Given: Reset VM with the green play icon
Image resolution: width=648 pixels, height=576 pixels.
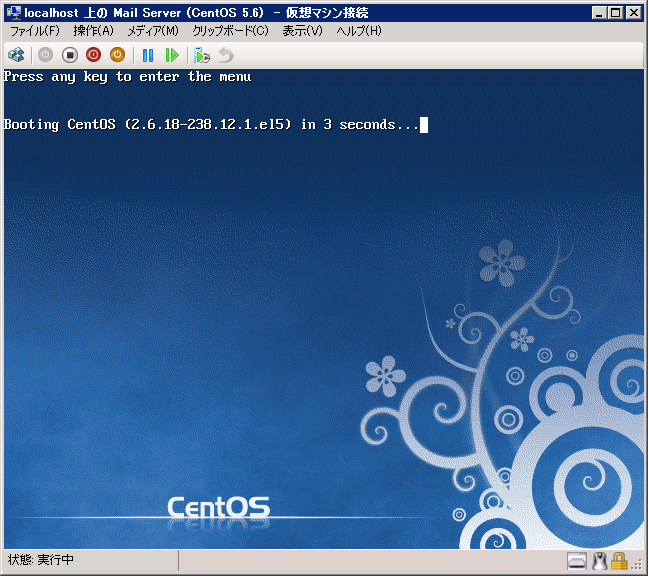Looking at the screenshot, I should [172, 55].
